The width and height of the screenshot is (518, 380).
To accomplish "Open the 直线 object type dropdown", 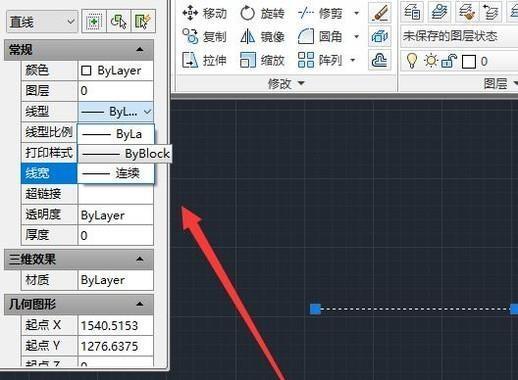I will (42, 22).
